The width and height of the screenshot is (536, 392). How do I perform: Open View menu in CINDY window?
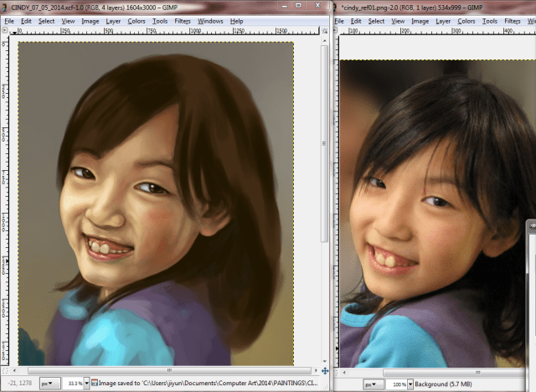[68, 21]
